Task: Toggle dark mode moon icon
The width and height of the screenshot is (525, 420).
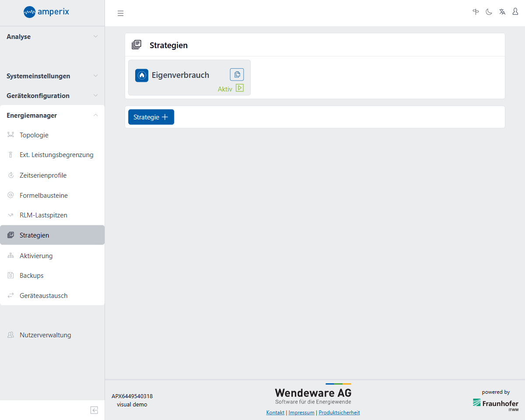Action: pyautogui.click(x=489, y=12)
